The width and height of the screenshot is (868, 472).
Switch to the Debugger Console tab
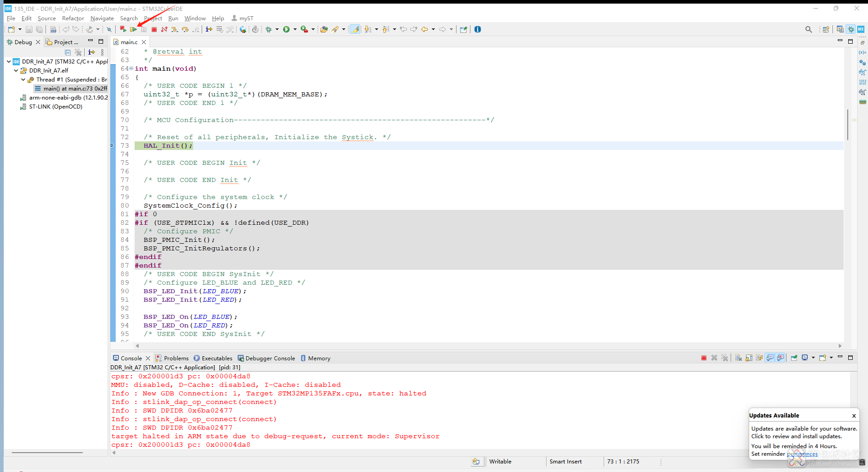pyautogui.click(x=266, y=358)
